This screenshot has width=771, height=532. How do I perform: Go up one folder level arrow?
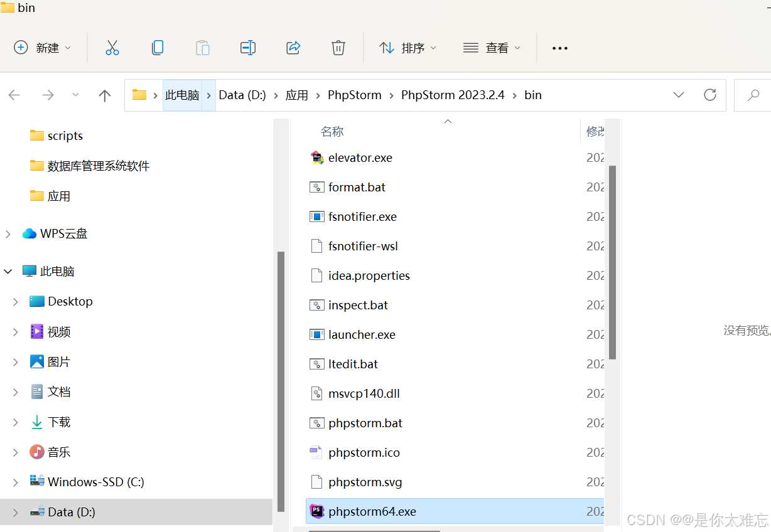pyautogui.click(x=105, y=95)
